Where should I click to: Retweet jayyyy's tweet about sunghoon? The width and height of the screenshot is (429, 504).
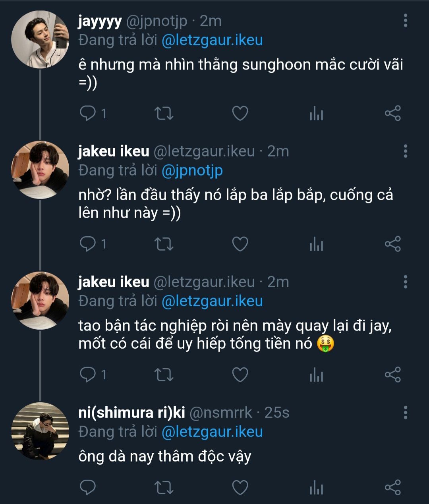[x=164, y=114]
